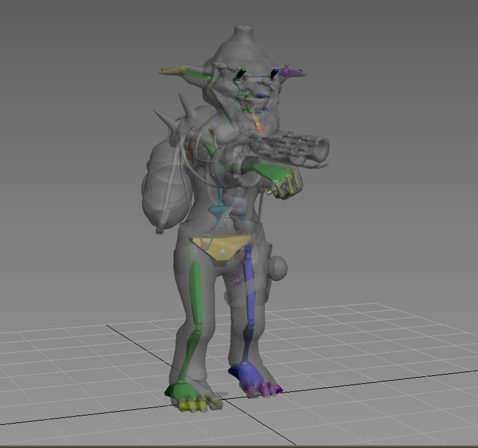
Task: Select the black eye bone with blue base
Action: click(274, 73)
